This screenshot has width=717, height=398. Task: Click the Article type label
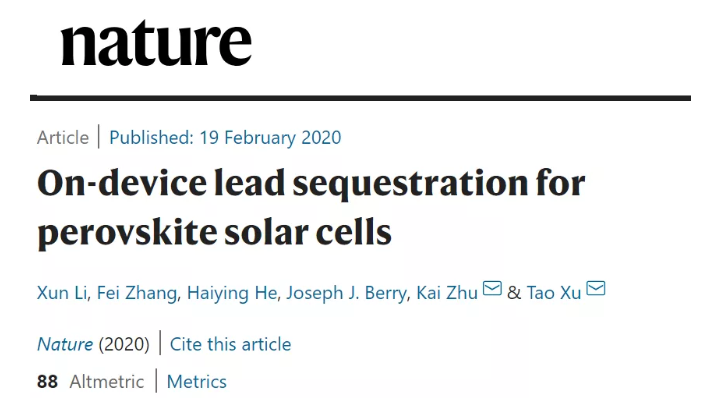click(x=63, y=138)
